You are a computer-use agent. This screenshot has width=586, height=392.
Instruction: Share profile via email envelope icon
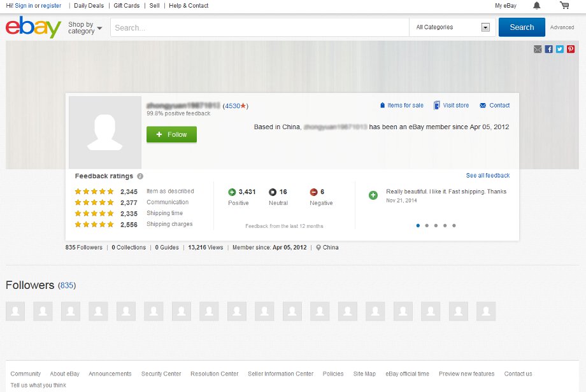[538, 49]
